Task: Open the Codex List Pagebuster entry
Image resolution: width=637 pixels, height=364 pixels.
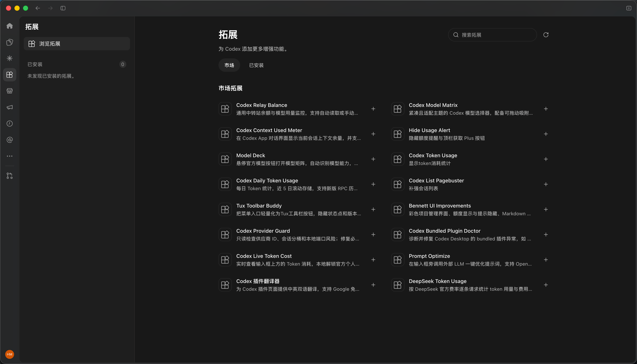Action: pyautogui.click(x=470, y=184)
